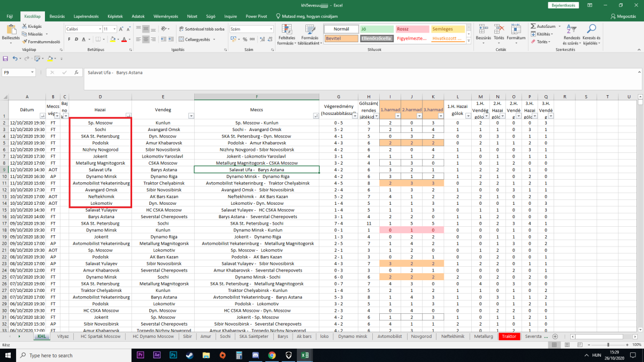Viewport: 644px width, 362px height.
Task: Open the Formátum cells icon
Action: pyautogui.click(x=516, y=30)
